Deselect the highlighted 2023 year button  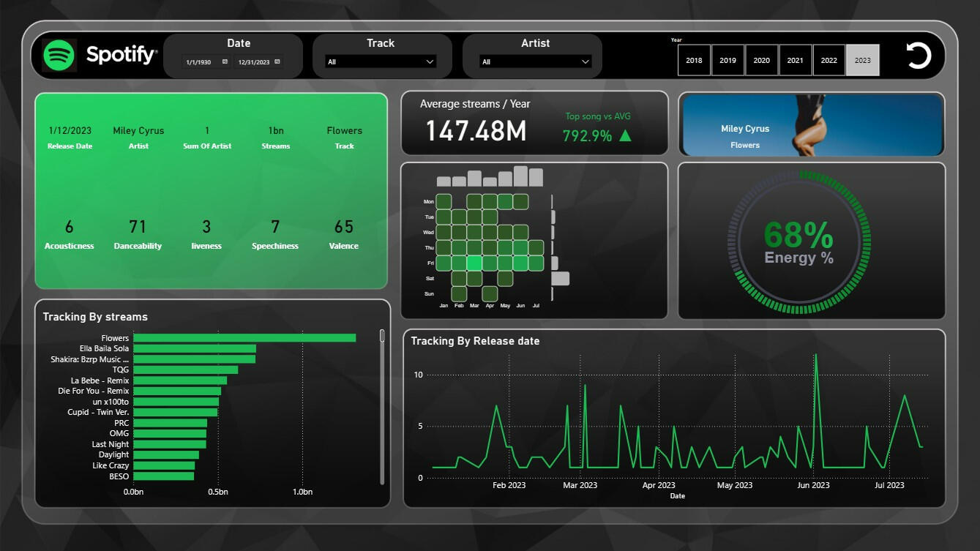862,60
